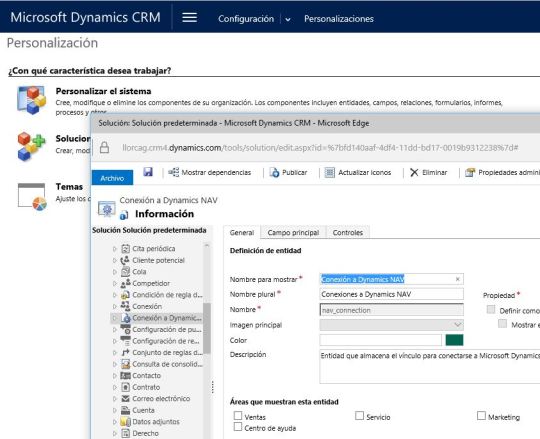Click the Descripción text area
Image resolution: width=540 pixels, height=439 pixels.
(430, 366)
